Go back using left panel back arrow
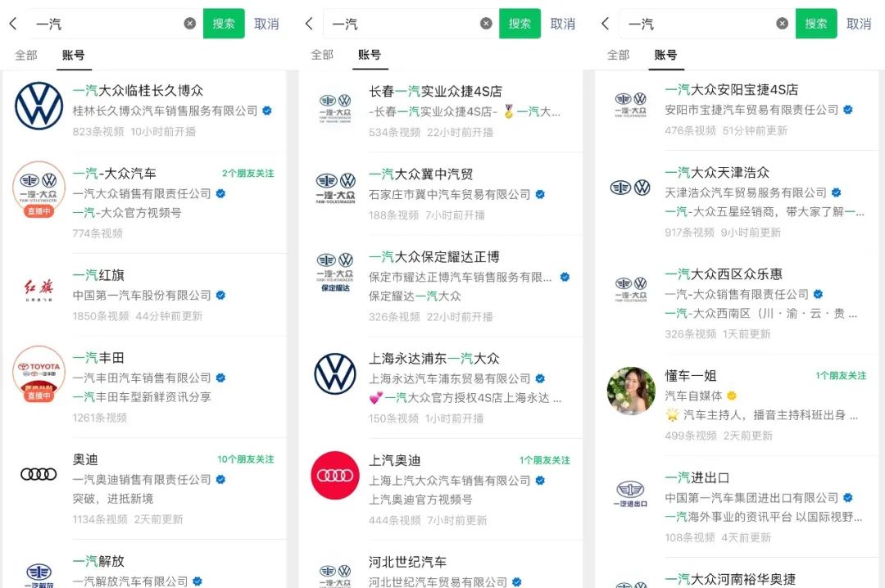Screen dimensions: 885x588 point(13,24)
